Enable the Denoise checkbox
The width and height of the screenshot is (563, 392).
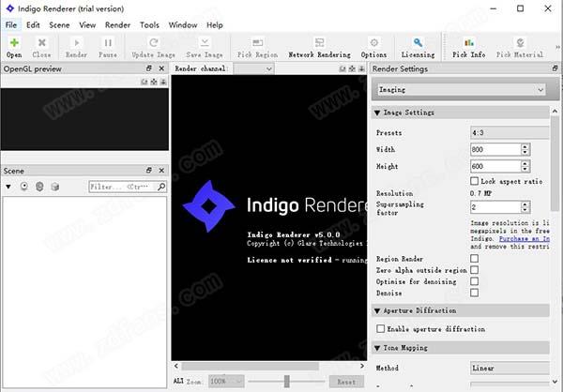[x=474, y=293]
